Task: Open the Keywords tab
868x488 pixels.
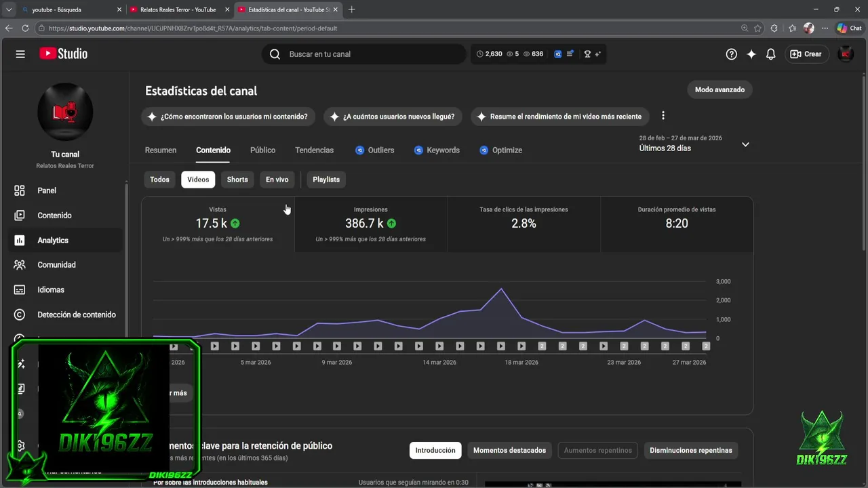Action: tap(437, 150)
